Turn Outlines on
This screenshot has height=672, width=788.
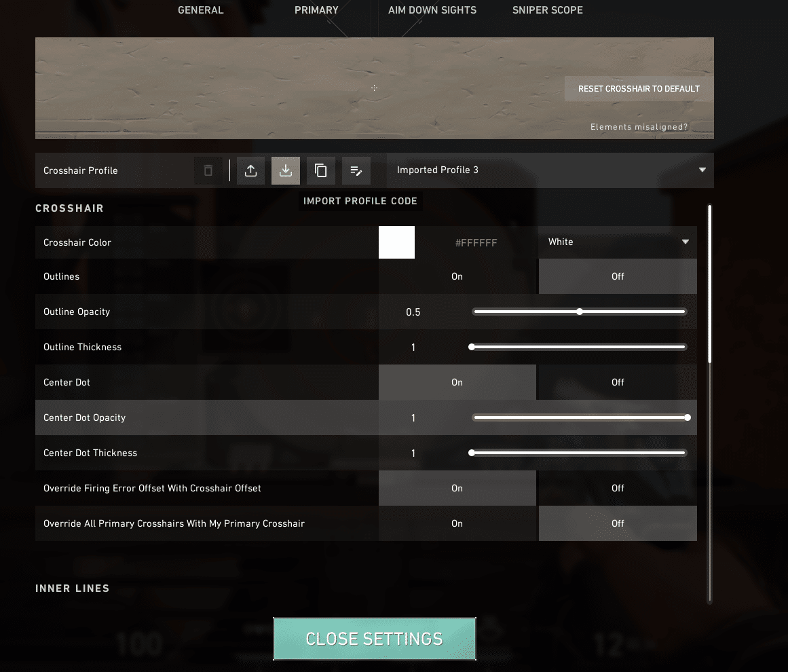coord(457,276)
